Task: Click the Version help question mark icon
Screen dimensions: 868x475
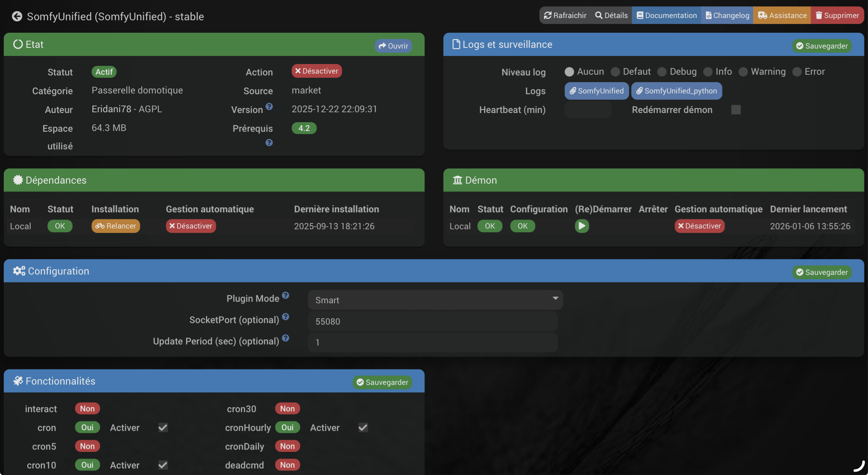Action: pos(269,107)
